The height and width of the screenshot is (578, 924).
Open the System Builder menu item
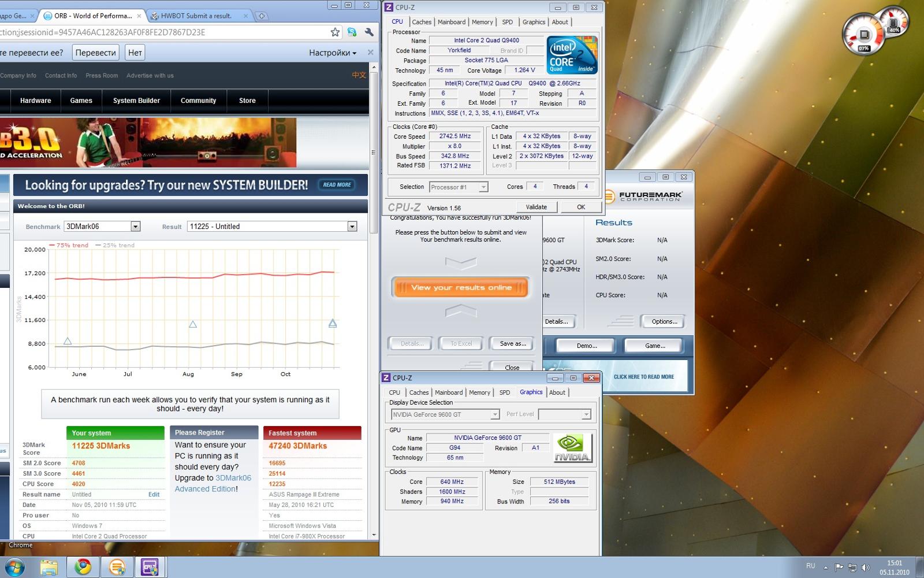(x=136, y=101)
